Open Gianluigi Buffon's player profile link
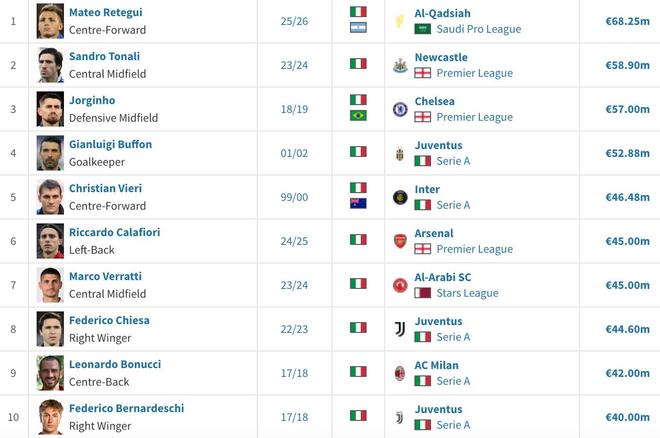 [110, 144]
